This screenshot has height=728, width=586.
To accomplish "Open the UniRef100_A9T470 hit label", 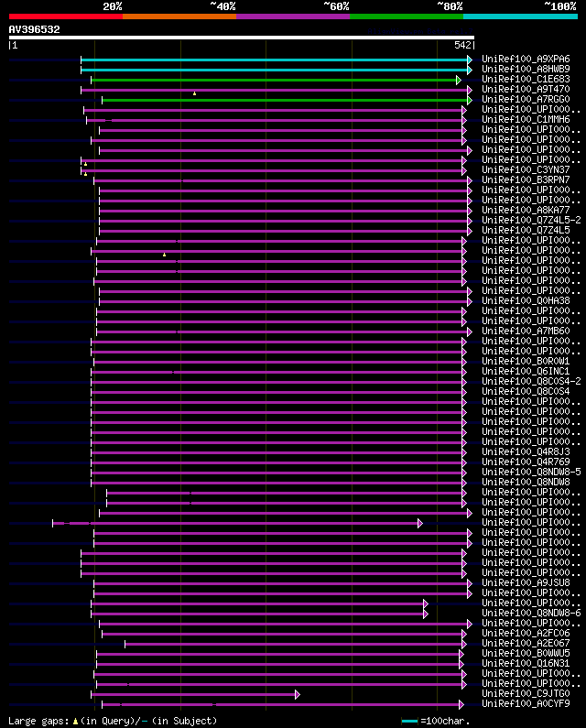I will point(526,89).
